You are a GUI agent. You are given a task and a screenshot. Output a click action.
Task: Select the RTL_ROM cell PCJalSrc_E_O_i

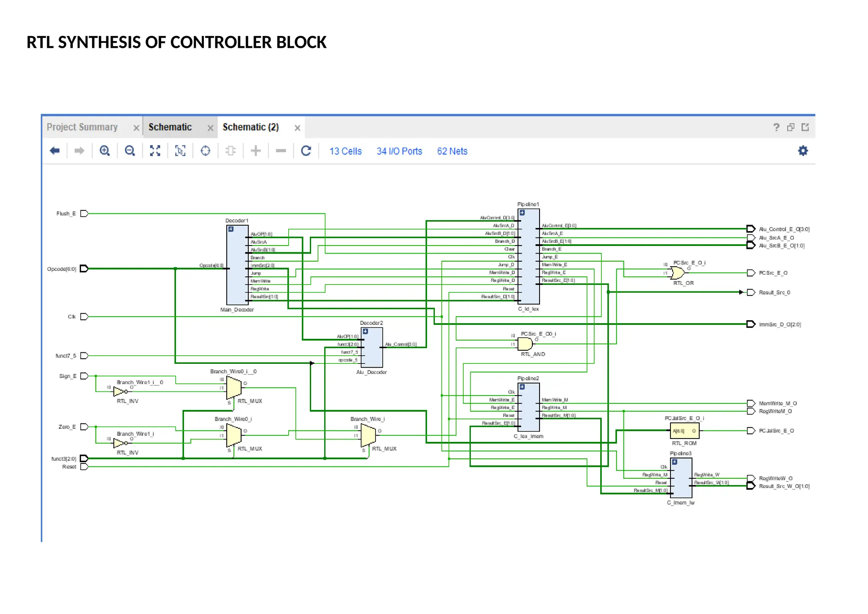coord(684,431)
